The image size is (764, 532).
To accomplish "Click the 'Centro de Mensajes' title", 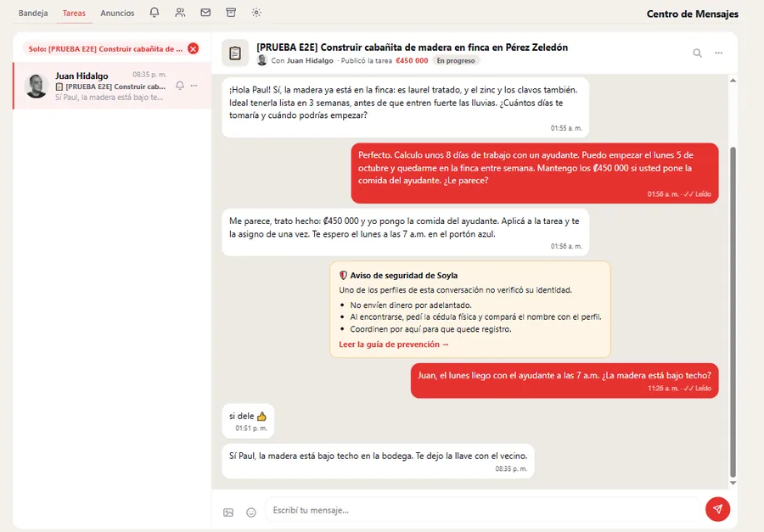I will (693, 14).
